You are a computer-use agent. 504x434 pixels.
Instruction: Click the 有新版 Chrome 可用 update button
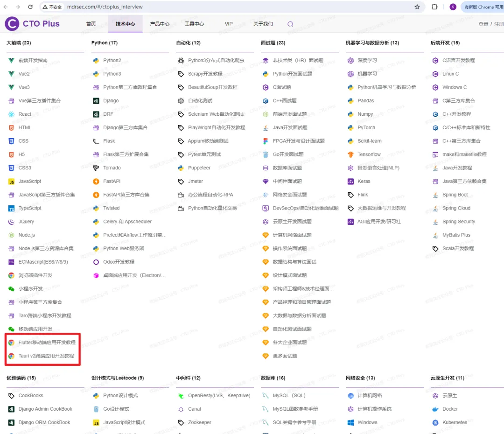(483, 7)
